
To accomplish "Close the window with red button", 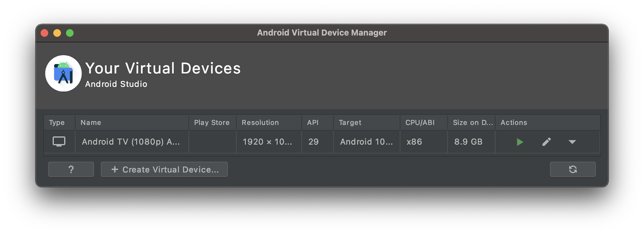I will (x=45, y=33).
